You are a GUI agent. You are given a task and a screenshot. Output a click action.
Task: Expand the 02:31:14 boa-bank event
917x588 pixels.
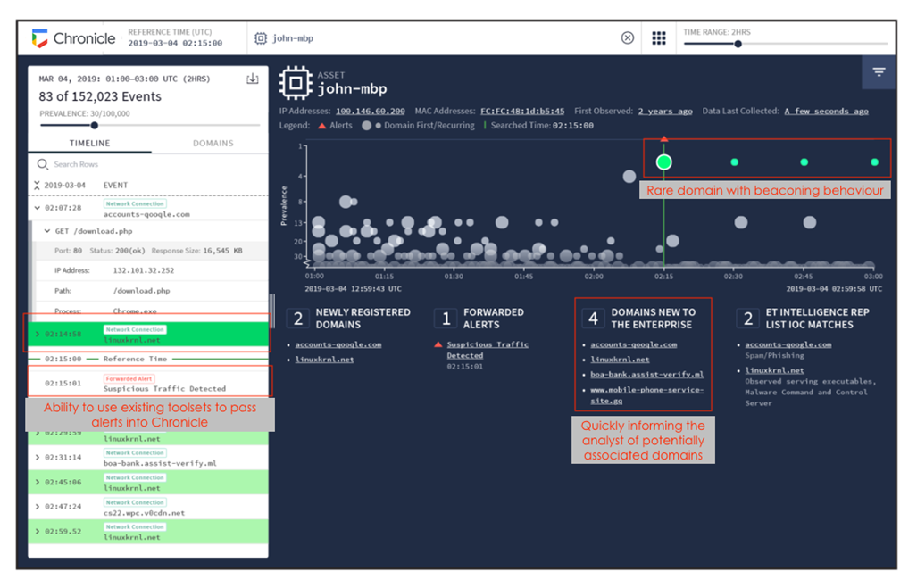pyautogui.click(x=37, y=457)
